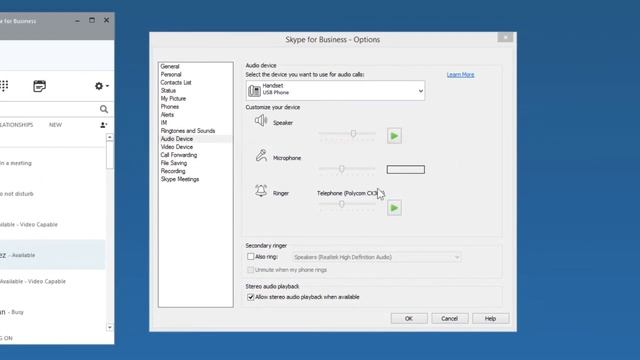This screenshot has width=640, height=360.
Task: Select Contacts List in the options list
Action: pos(176,82)
